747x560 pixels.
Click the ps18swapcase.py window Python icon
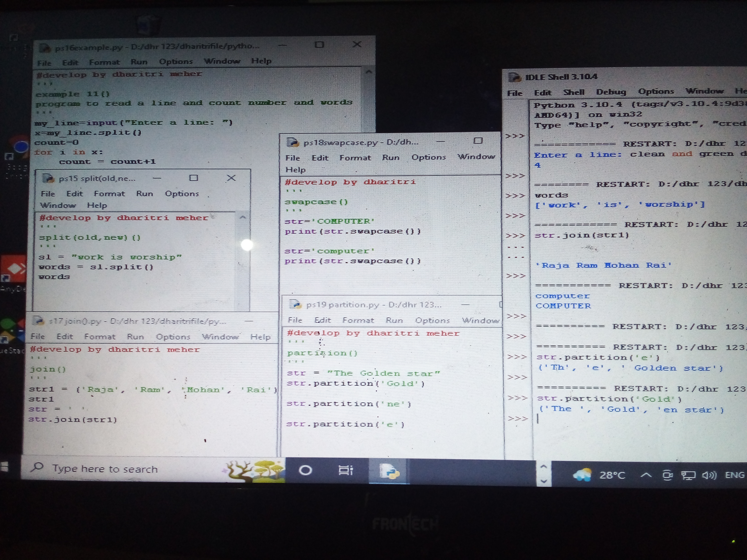292,143
